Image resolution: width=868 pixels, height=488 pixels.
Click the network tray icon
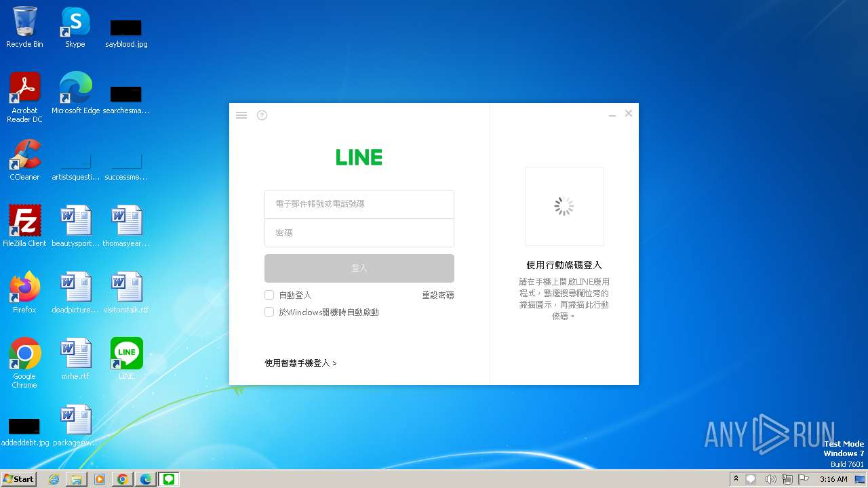pyautogui.click(x=787, y=479)
